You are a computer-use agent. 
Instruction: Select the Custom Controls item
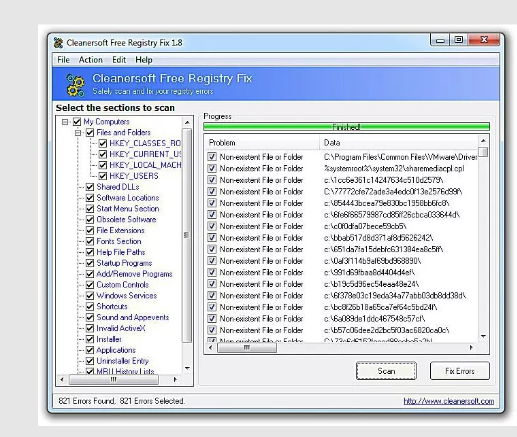[122, 285]
